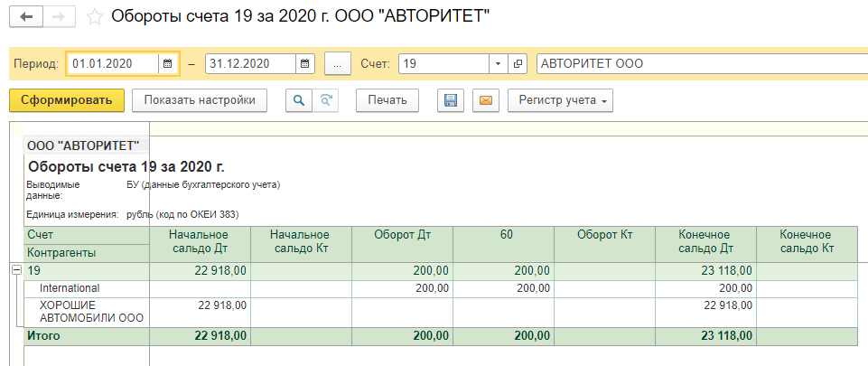
Task: Click the forward navigation arrow
Action: point(60,17)
